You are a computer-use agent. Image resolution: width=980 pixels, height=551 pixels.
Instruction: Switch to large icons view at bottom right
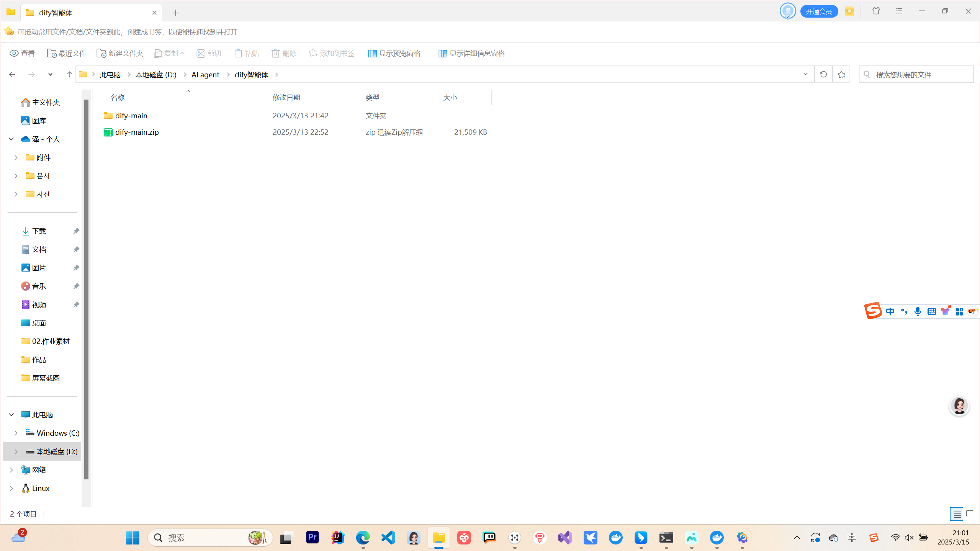[969, 514]
